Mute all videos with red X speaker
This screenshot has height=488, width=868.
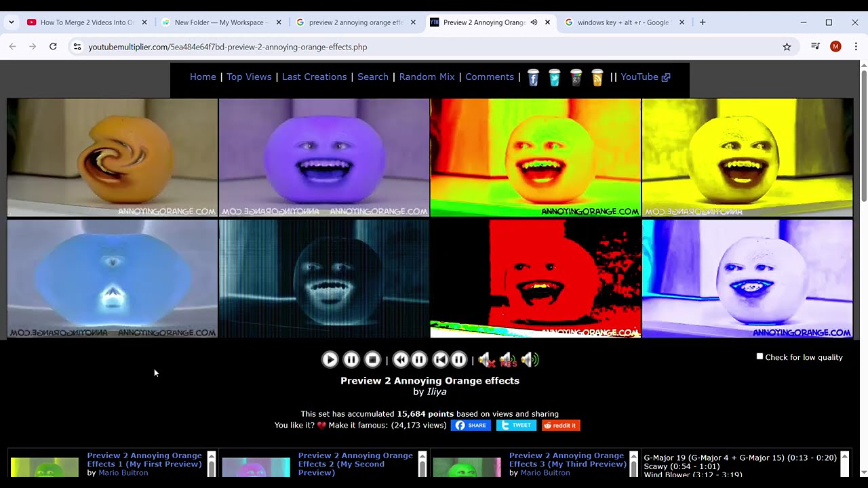[x=486, y=360]
